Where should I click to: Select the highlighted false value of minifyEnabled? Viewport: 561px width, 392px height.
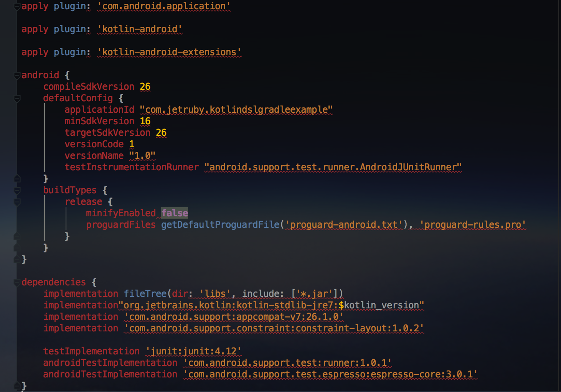175,213
